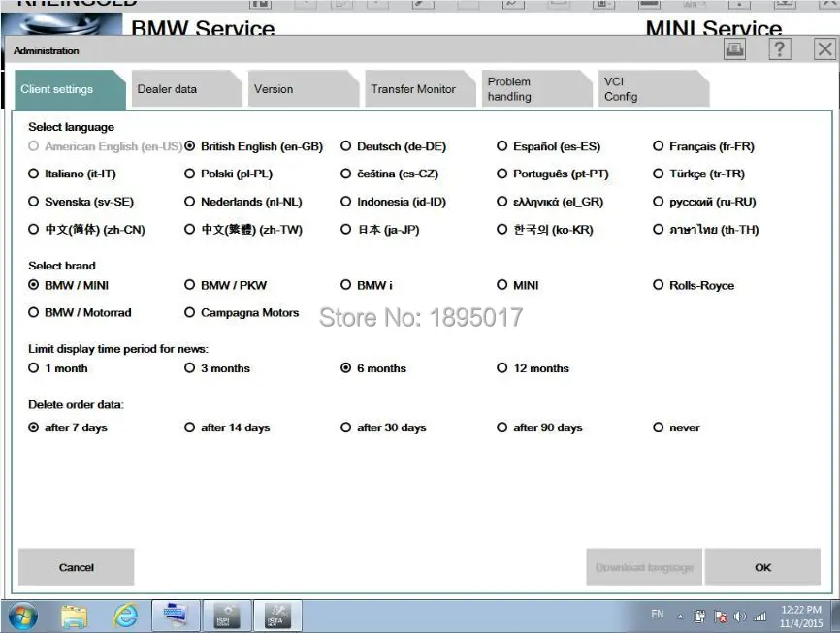Open Windows Explorer from the taskbar
This screenshot has height=633, width=840.
pos(75,617)
